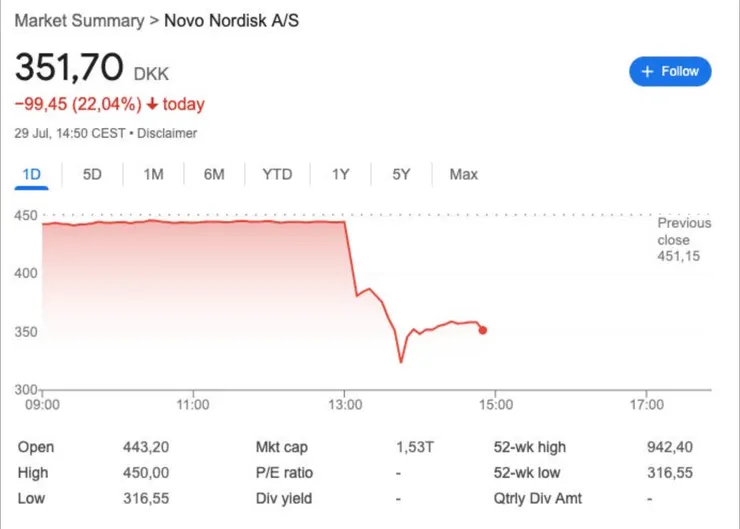Switch to the 5Y chart tab
Image resolution: width=740 pixels, height=529 pixels.
pos(401,174)
